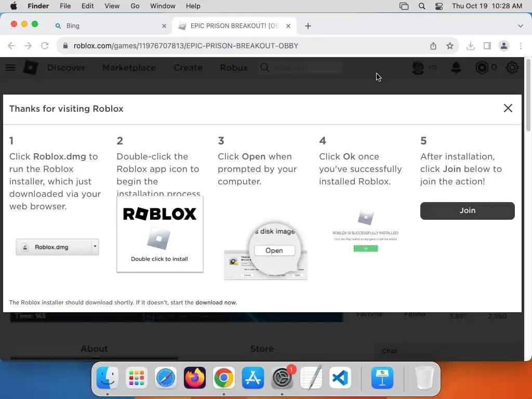Open Chrome's three-dot menu

click(521, 46)
